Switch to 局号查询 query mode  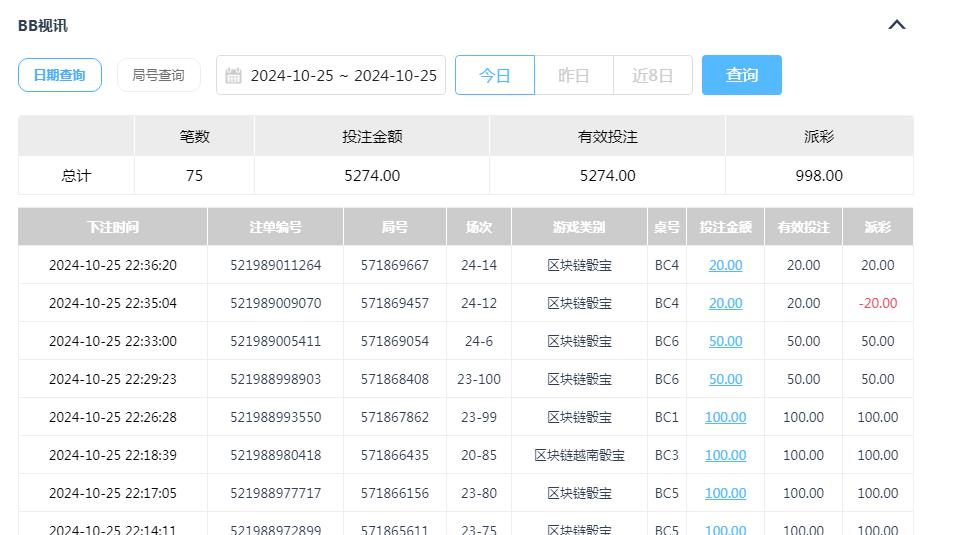158,75
